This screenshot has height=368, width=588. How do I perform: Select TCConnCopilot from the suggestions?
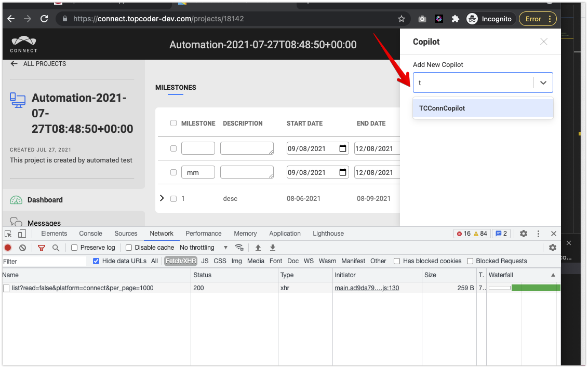442,108
